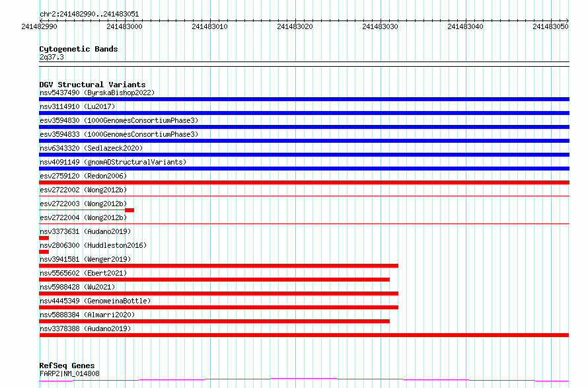Image resolution: width=588 pixels, height=388 pixels.
Task: Select the blue bar under esv3594833
Action: click(x=304, y=141)
